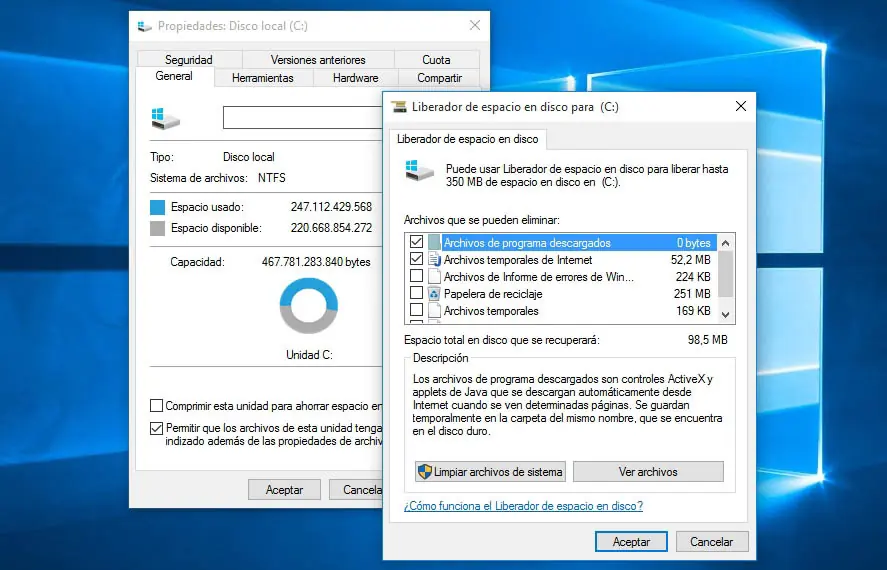
Task: Uncheck Archivos temporales de Internet
Action: [x=416, y=259]
